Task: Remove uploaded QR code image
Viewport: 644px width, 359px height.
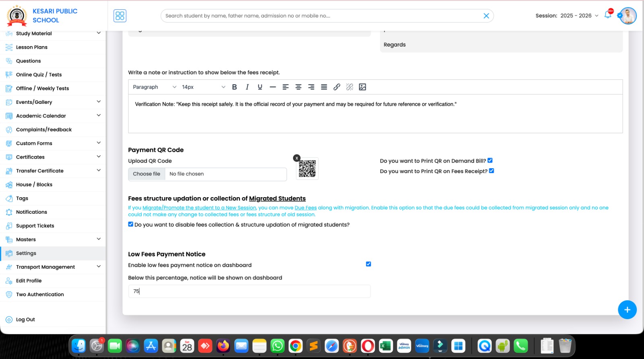Action: 297,158
